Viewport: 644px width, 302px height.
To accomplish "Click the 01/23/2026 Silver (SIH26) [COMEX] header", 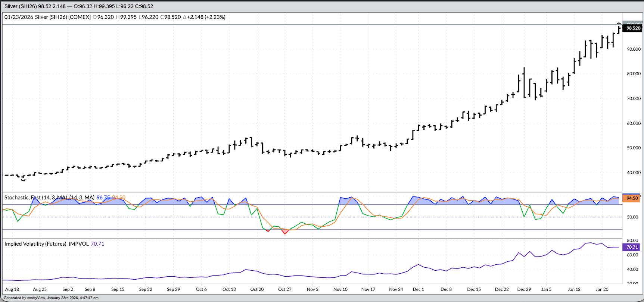I will point(47,17).
